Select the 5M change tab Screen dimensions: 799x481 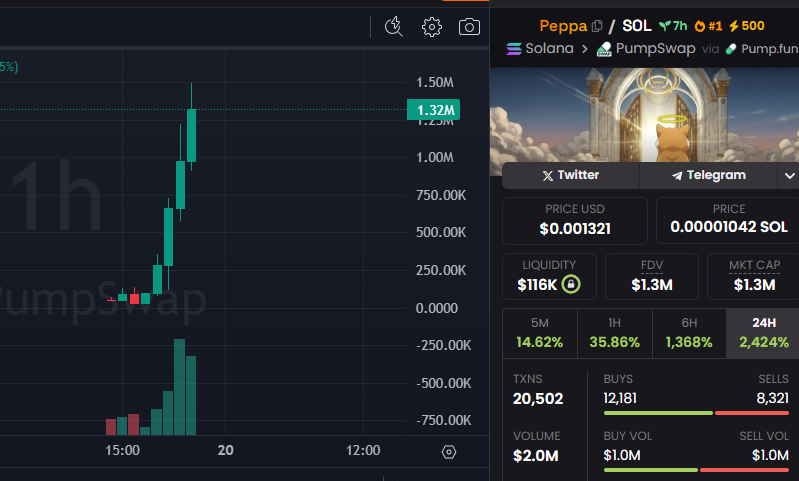pos(540,333)
